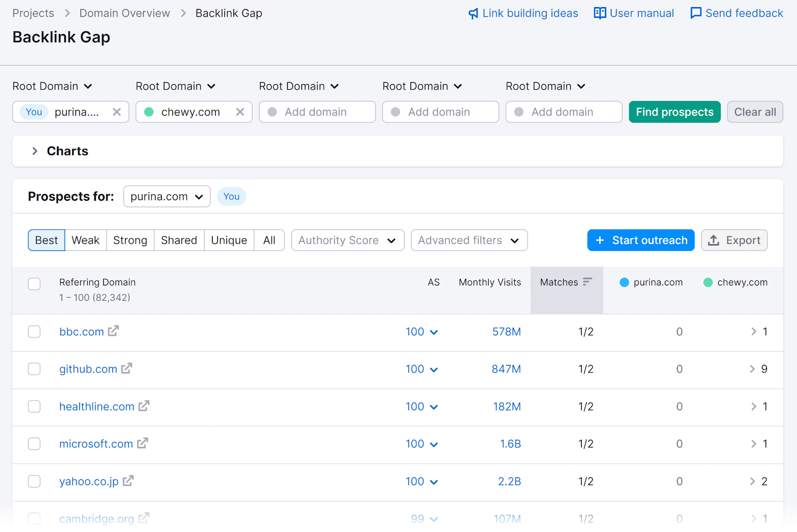This screenshot has height=532, width=797.
Task: Expand chewy.com backlinks arrow in github.com row
Action: [x=752, y=369]
